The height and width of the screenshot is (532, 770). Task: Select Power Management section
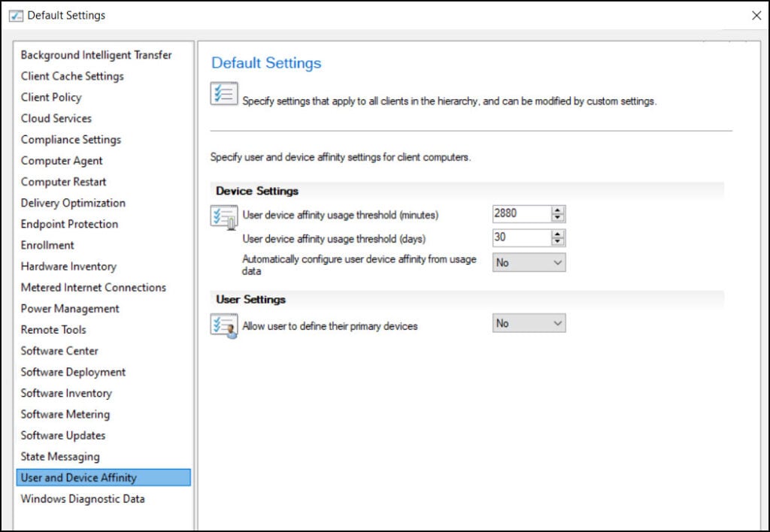pos(70,308)
